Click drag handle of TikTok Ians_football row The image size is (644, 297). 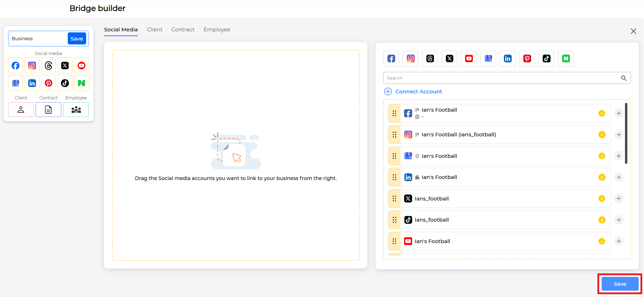tap(394, 220)
